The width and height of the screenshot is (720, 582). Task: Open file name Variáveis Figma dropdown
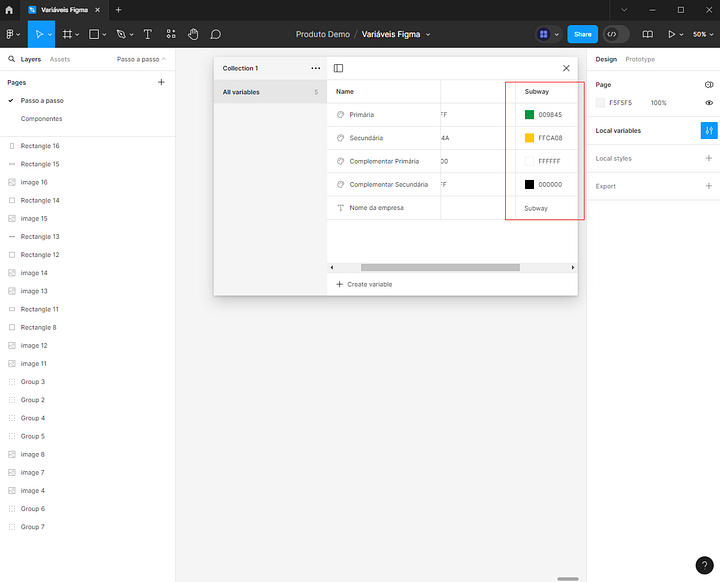428,34
